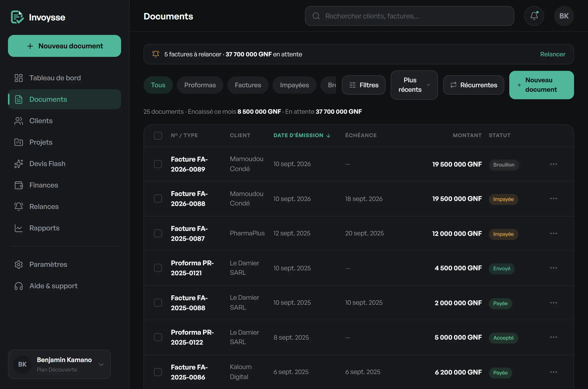Select the checkbox for Proforma PR-2025-0122
The width and height of the screenshot is (588, 389).
158,337
